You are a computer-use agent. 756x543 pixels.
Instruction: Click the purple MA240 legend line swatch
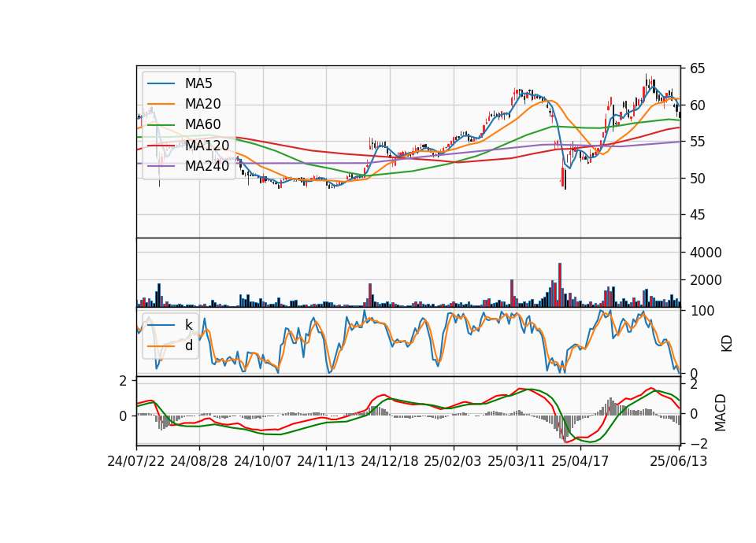pos(161,166)
